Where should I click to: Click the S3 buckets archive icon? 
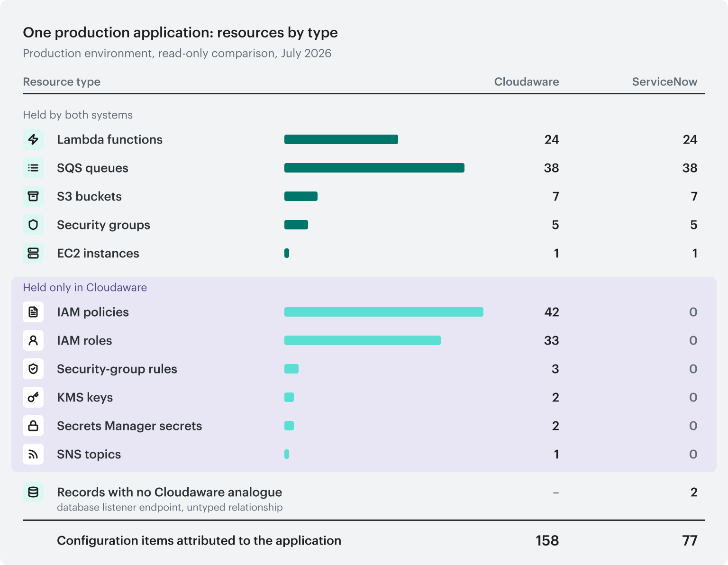tap(33, 196)
